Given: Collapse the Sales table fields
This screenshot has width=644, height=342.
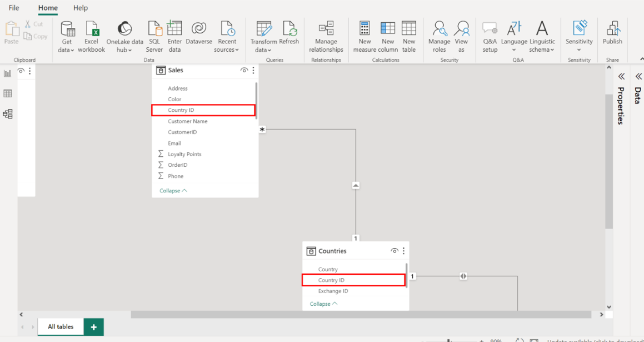Looking at the screenshot, I should (x=173, y=191).
